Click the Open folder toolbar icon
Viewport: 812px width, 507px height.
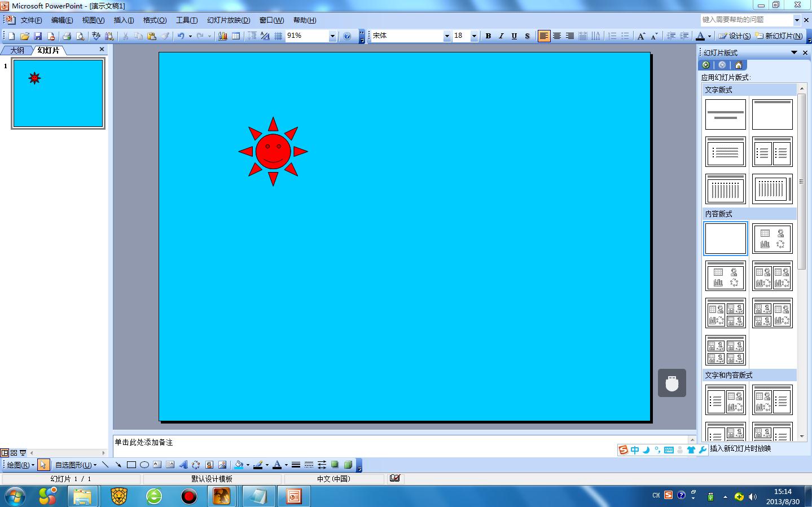[x=24, y=36]
